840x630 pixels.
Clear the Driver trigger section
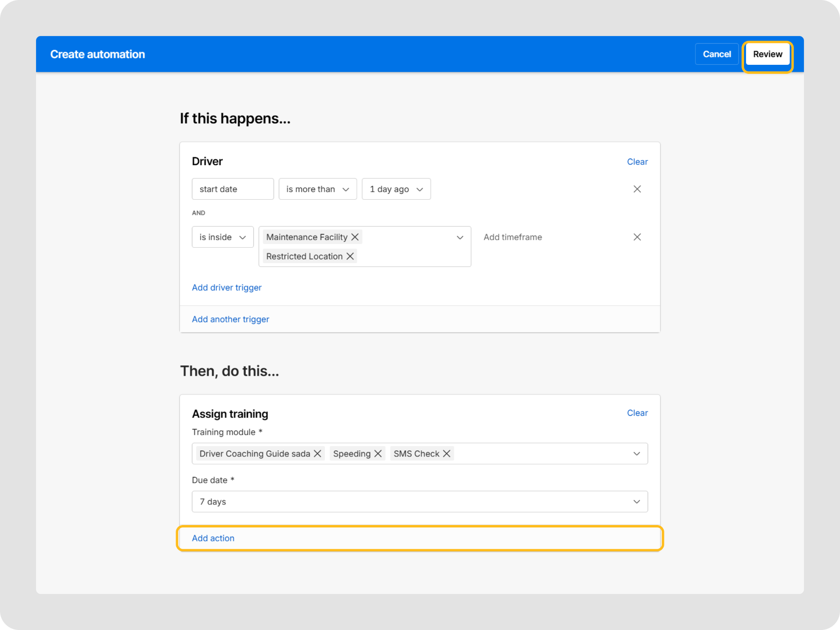pyautogui.click(x=637, y=162)
